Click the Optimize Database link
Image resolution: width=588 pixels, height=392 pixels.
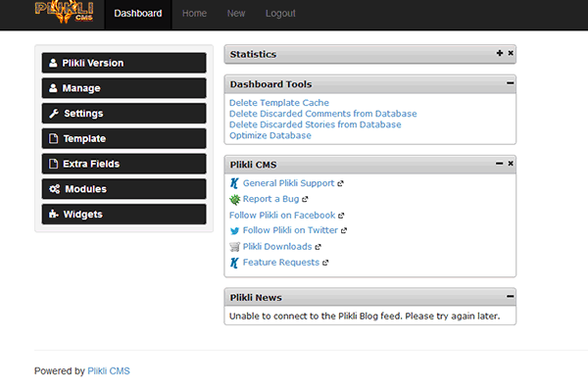pyautogui.click(x=270, y=135)
